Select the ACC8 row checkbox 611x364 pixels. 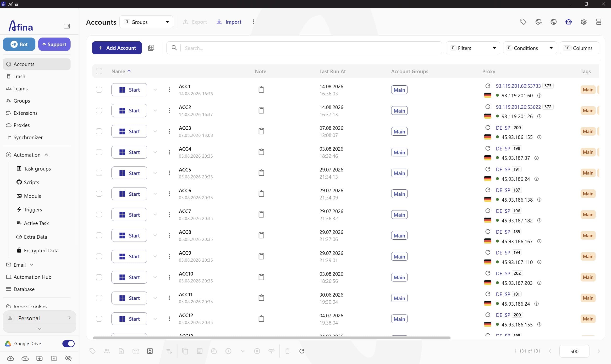[x=99, y=235]
